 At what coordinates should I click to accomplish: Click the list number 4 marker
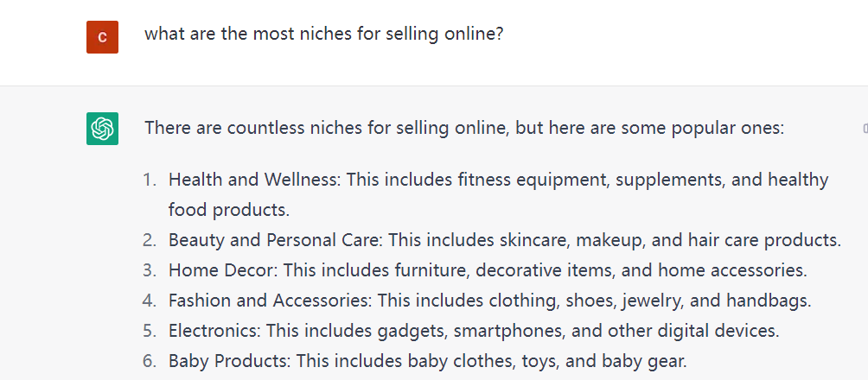(150, 301)
